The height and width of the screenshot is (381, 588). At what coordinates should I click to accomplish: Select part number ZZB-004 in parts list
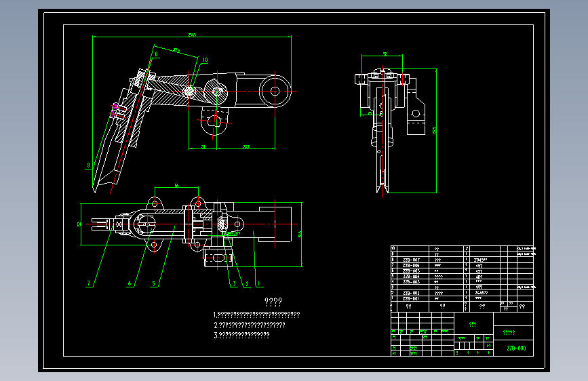point(411,277)
